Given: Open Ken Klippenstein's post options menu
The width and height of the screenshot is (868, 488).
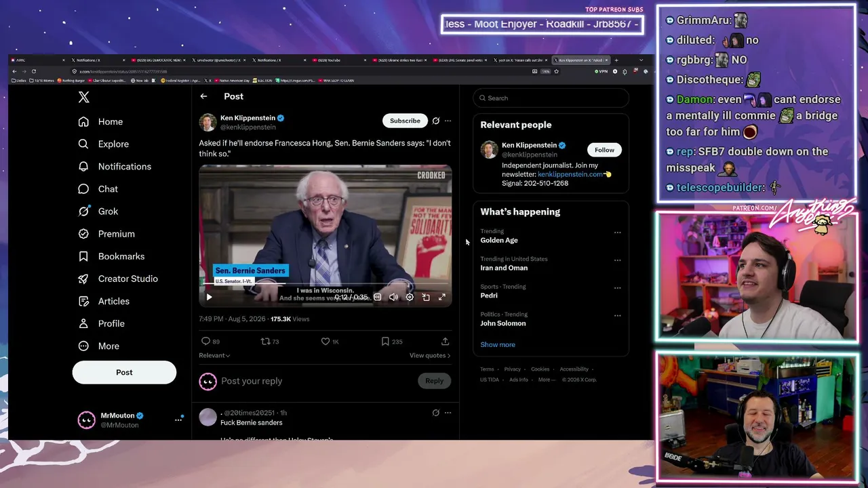Looking at the screenshot, I should pyautogui.click(x=448, y=121).
